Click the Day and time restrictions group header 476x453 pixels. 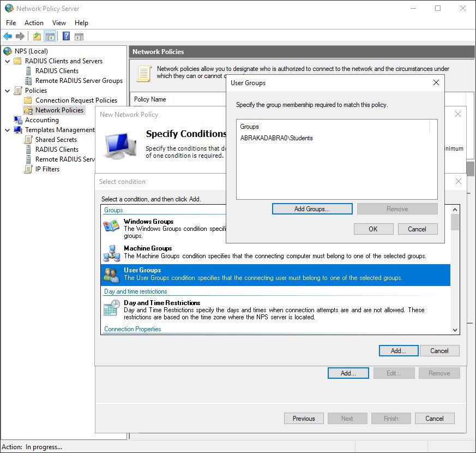(135, 291)
